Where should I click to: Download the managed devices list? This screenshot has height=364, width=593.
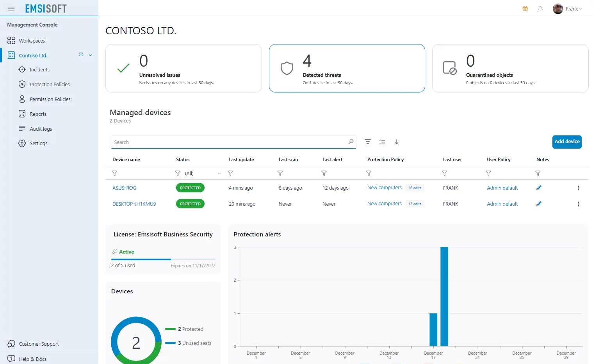pos(397,142)
